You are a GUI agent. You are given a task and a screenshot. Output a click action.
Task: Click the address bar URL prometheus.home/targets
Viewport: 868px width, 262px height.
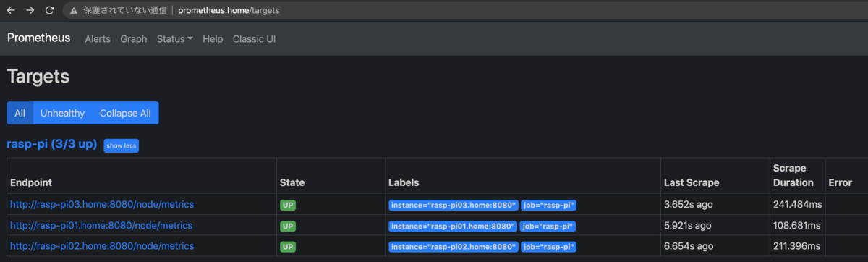coord(229,11)
